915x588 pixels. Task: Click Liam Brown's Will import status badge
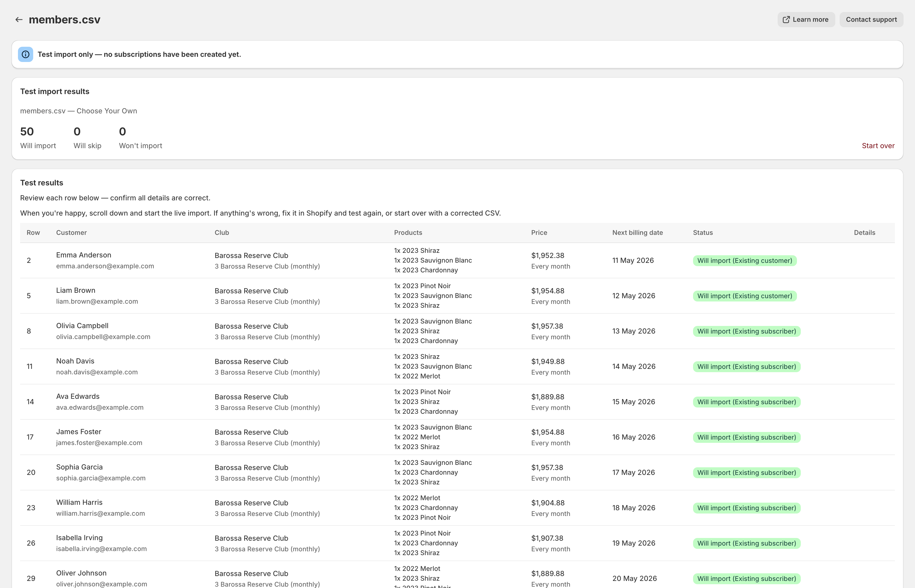pos(745,296)
